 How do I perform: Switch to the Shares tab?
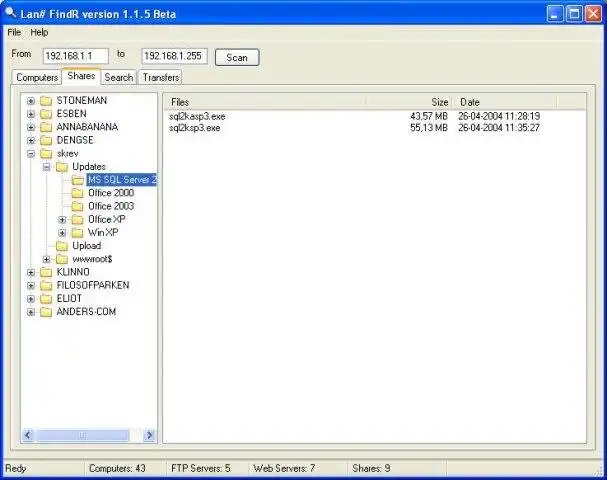click(81, 76)
